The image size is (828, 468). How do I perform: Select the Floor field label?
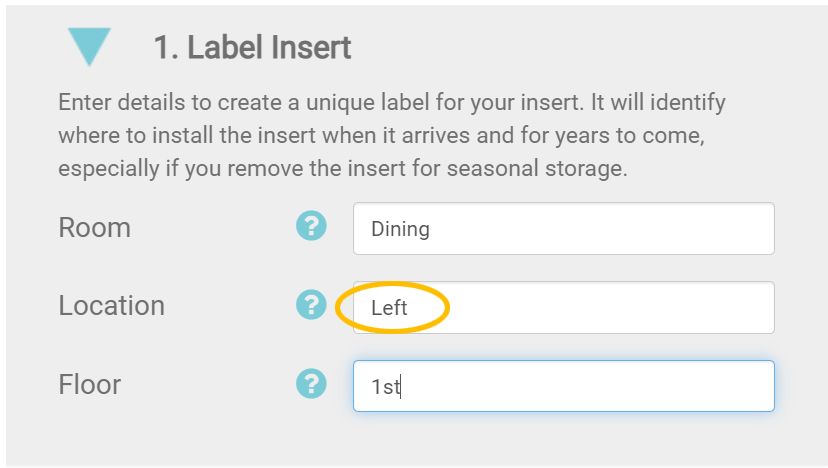click(x=90, y=385)
